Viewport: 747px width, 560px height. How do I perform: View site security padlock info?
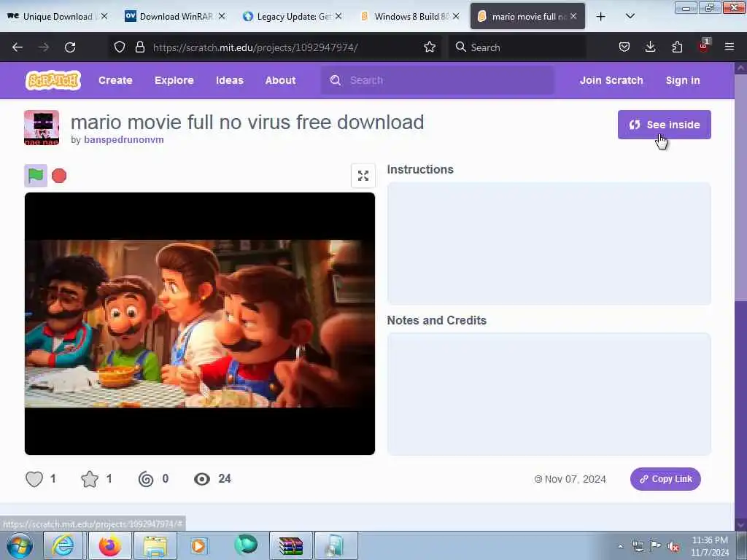tap(139, 47)
